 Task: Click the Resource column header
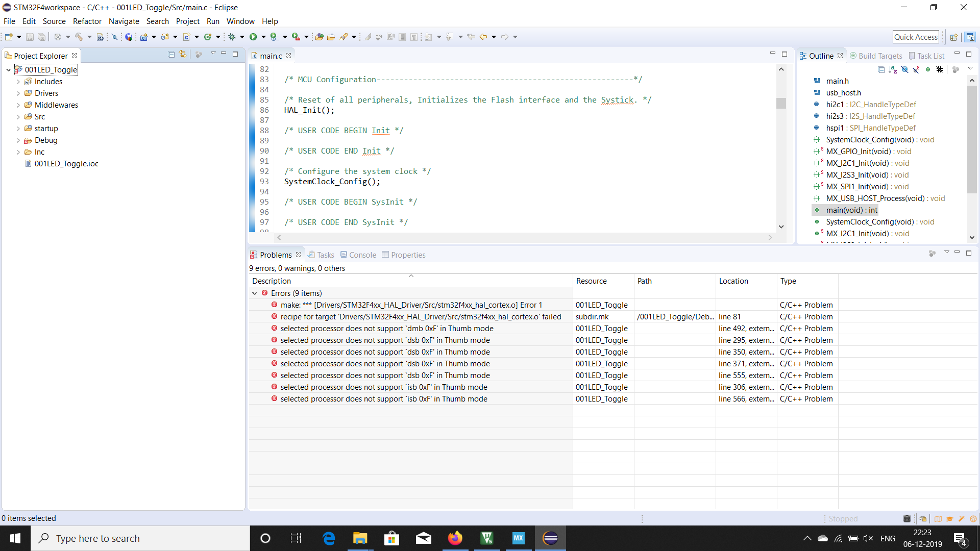(591, 281)
